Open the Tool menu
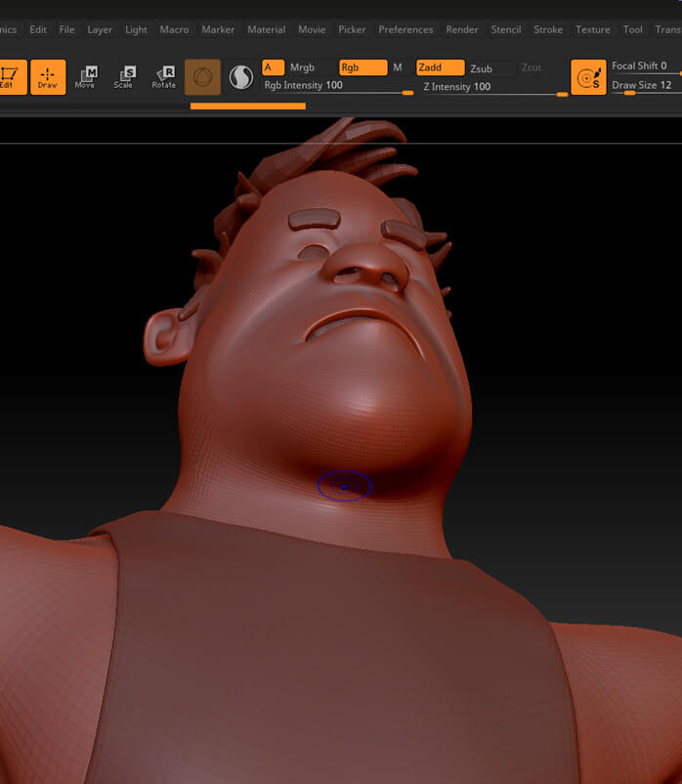This screenshot has width=682, height=784. click(x=632, y=29)
